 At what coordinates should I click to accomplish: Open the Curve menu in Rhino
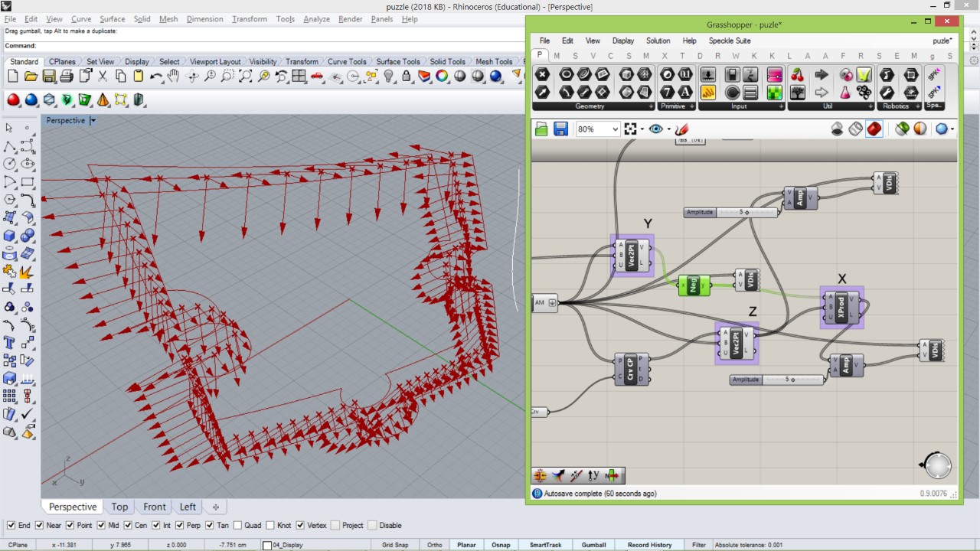click(80, 19)
